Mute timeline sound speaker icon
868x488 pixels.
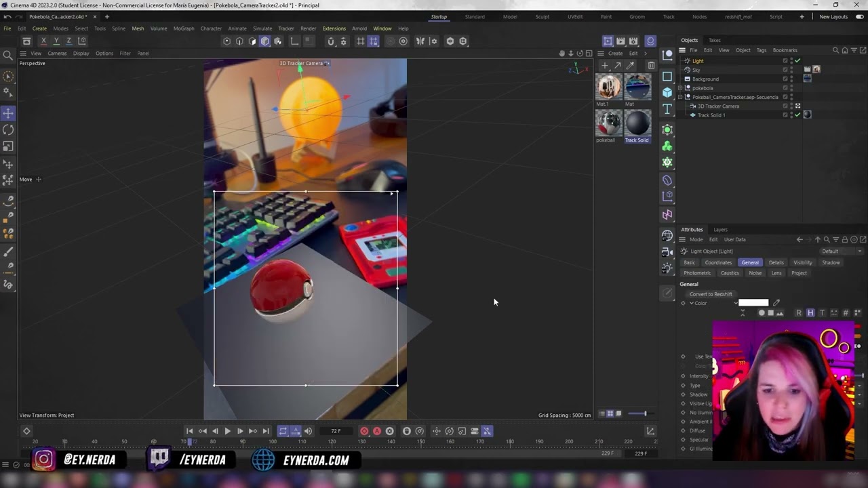coord(308,431)
